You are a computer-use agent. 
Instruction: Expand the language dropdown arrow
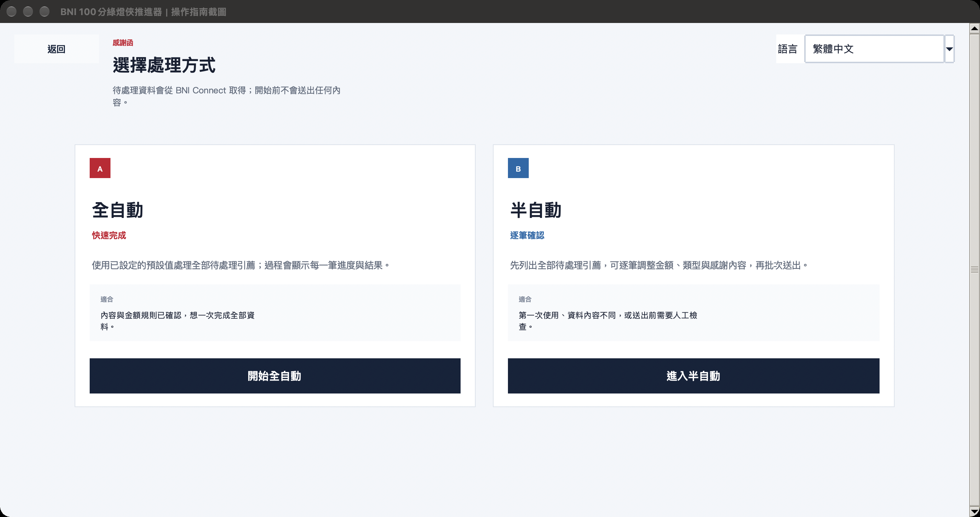pos(949,49)
